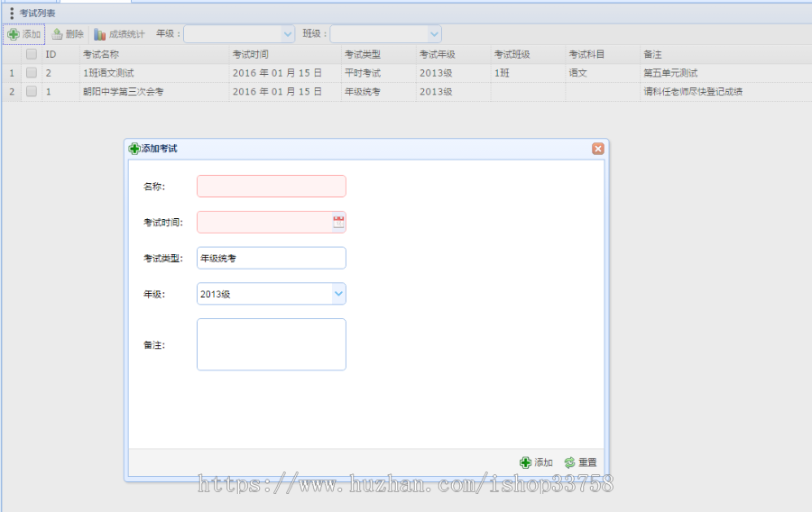This screenshot has width=812, height=512.
Task: Sort by 考试时间 column header
Action: [285, 54]
